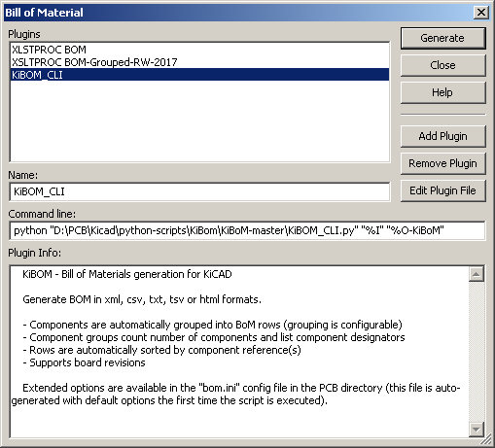
Task: Click the Plugin Info scrollbar up arrow
Action: click(x=477, y=274)
